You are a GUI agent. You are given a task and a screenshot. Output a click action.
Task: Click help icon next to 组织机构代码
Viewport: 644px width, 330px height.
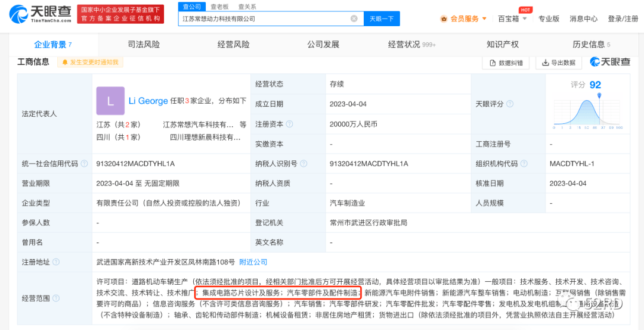[x=524, y=164]
